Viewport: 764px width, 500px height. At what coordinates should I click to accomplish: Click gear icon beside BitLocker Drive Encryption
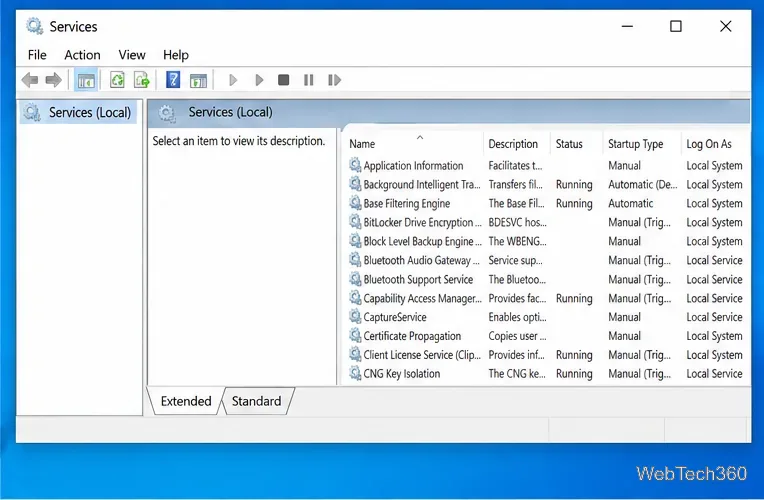pos(355,222)
